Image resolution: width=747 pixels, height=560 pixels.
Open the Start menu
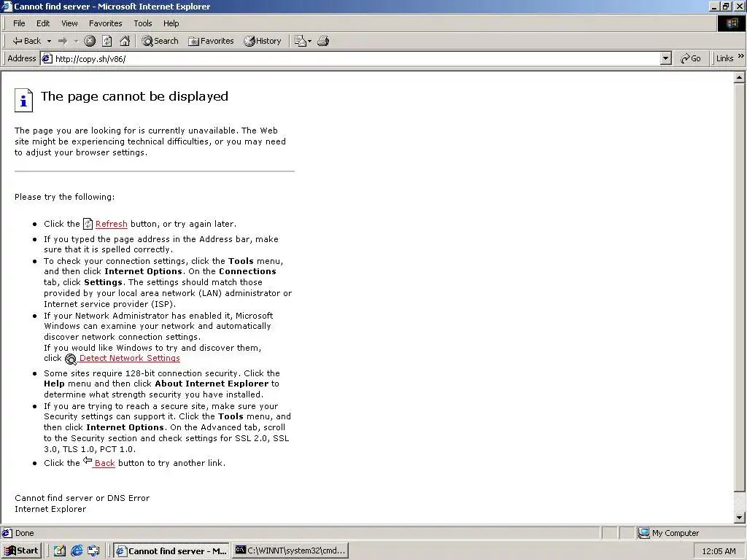coord(21,551)
